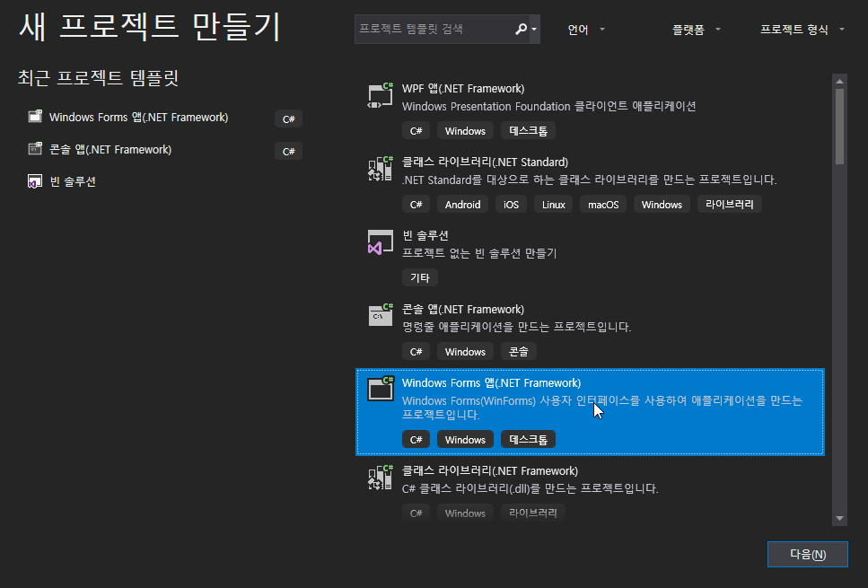The width and height of the screenshot is (868, 588).
Task: Click the blank solution template icon in list
Action: [381, 242]
